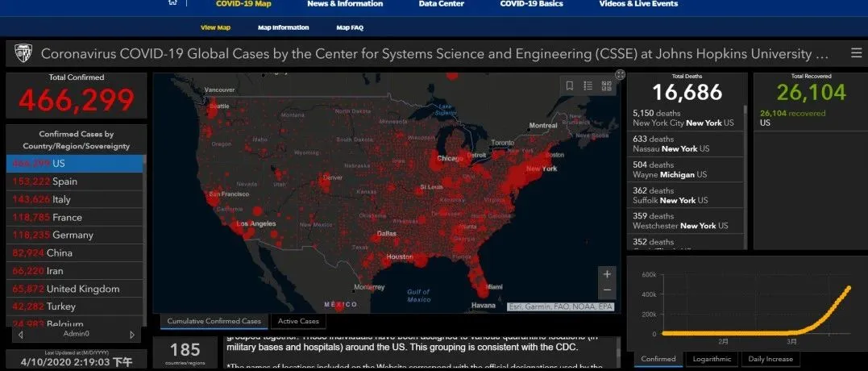The image size is (868, 371).
Task: Click the Chicago label on map
Action: coord(450,158)
